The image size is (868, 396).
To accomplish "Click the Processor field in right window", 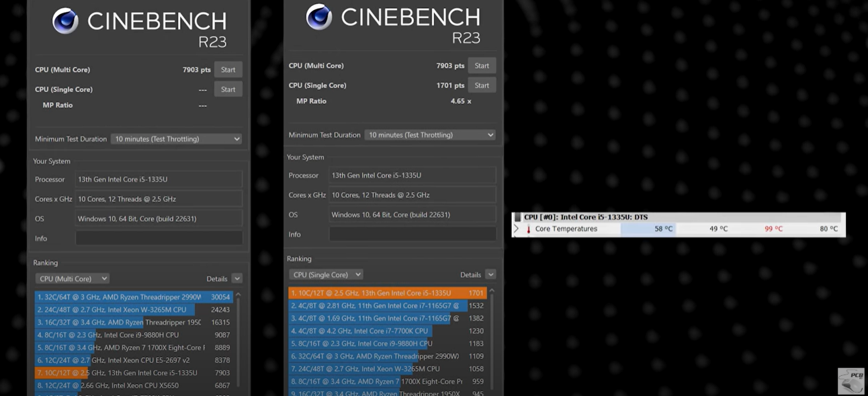I will point(413,175).
